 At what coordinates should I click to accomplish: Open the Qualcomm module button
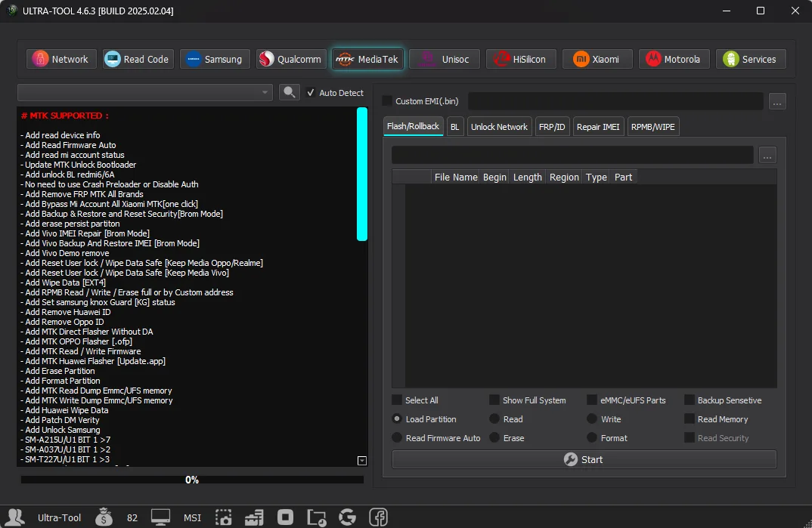292,59
